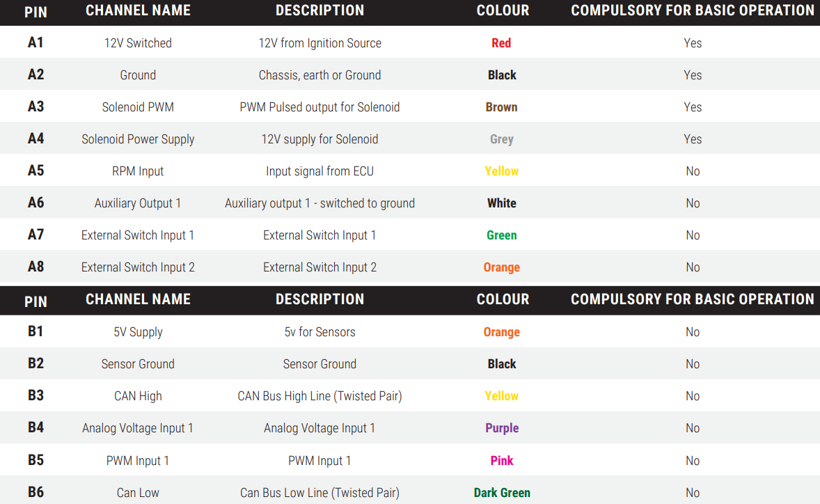Click the Brown colour label for A3

501,107
